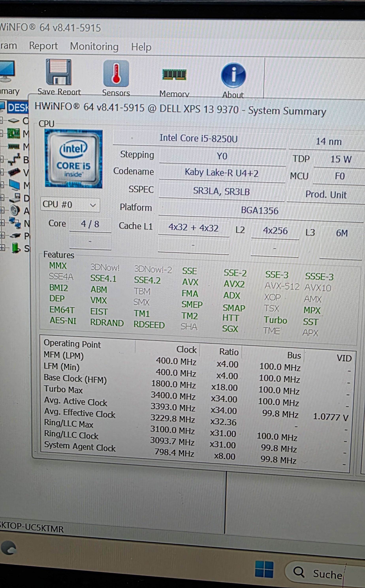
Task: Click the 6M L3 cache value
Action: click(342, 233)
